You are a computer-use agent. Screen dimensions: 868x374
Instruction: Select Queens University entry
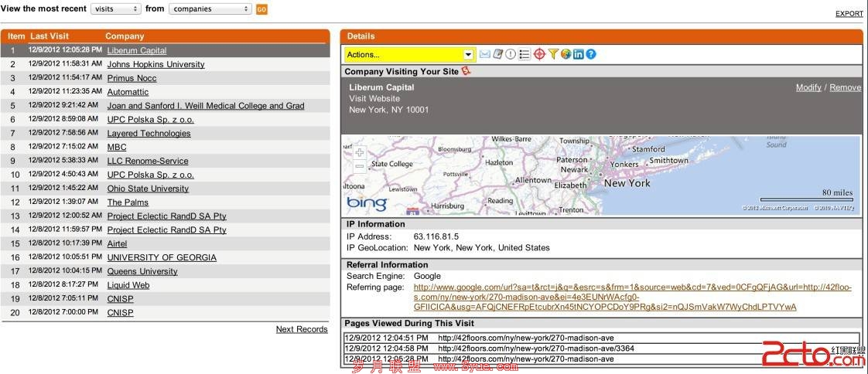click(142, 272)
